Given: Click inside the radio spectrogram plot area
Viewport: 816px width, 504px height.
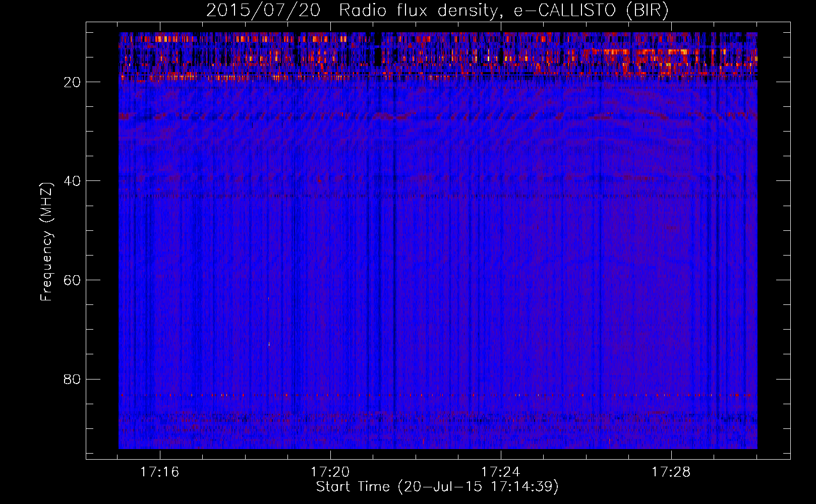Looking at the screenshot, I should (x=438, y=240).
